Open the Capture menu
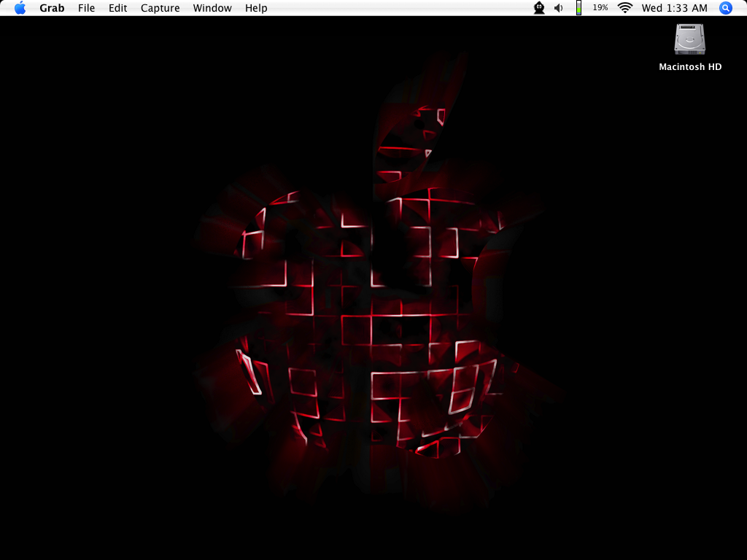The image size is (747, 560). pos(160,8)
